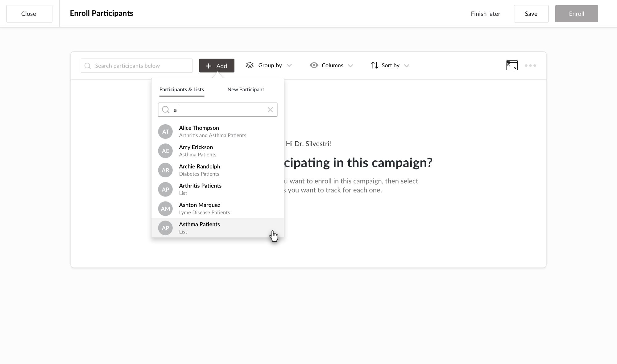The width and height of the screenshot is (617, 364).
Task: Click the Group by layers icon
Action: pos(250,65)
